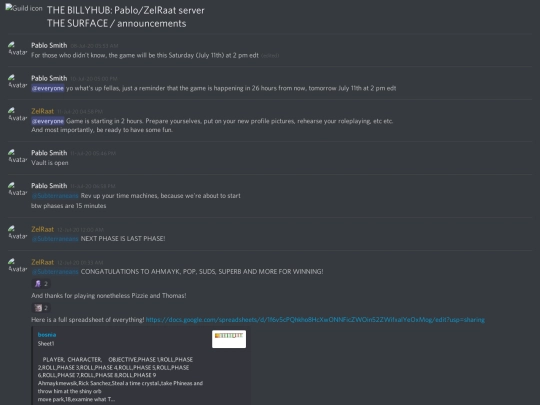Open the 'bosnia' embed title link

[47, 335]
